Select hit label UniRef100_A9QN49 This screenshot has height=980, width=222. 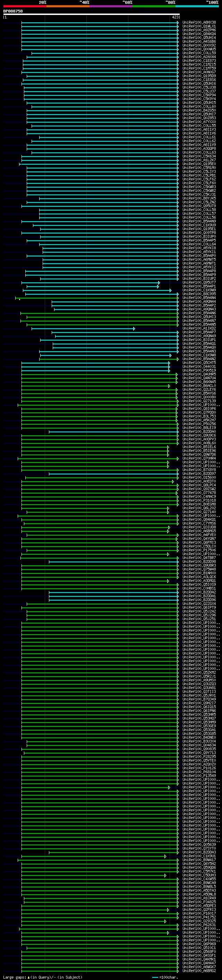[199, 336]
